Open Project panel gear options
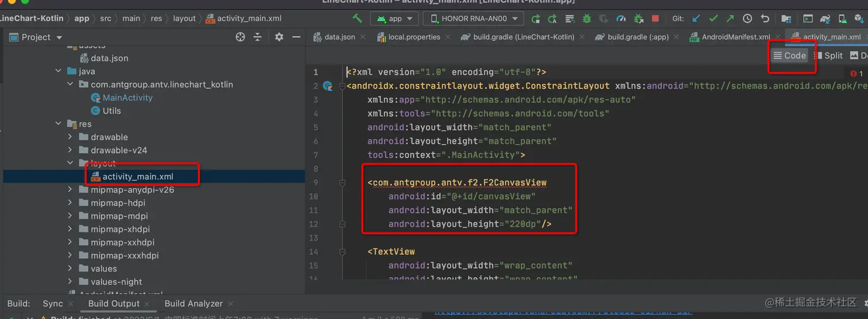868x319 pixels. tap(279, 37)
